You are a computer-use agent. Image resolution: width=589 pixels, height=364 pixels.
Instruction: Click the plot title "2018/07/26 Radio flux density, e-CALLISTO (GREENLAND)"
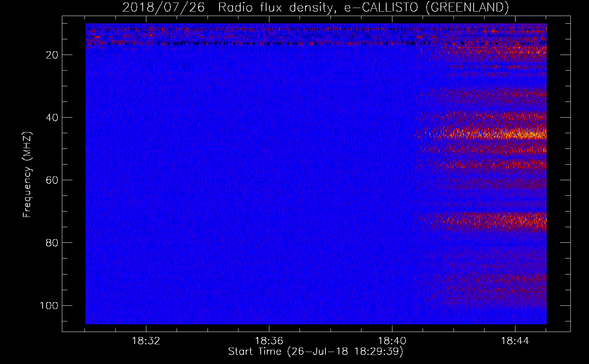pyautogui.click(x=315, y=7)
